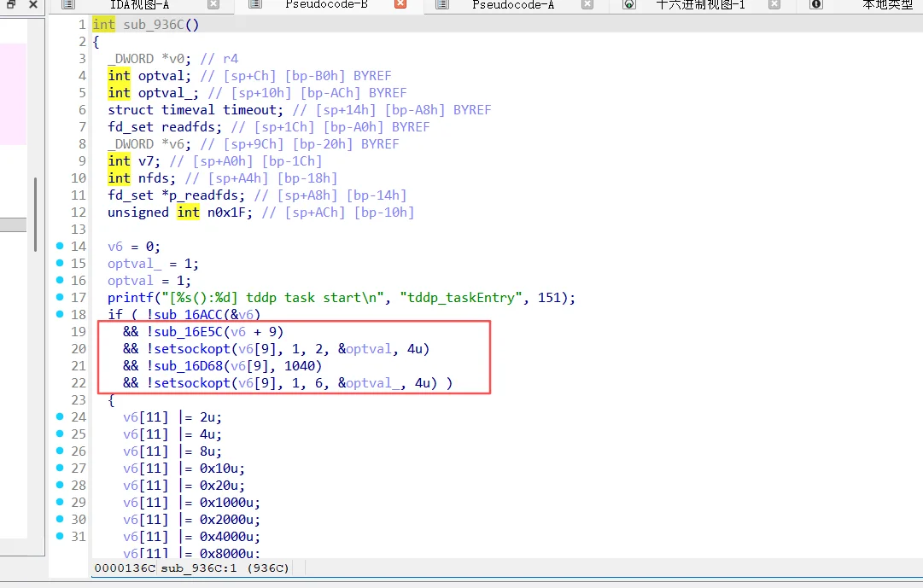Click the left panel vertical scrollbar

[x=35, y=215]
